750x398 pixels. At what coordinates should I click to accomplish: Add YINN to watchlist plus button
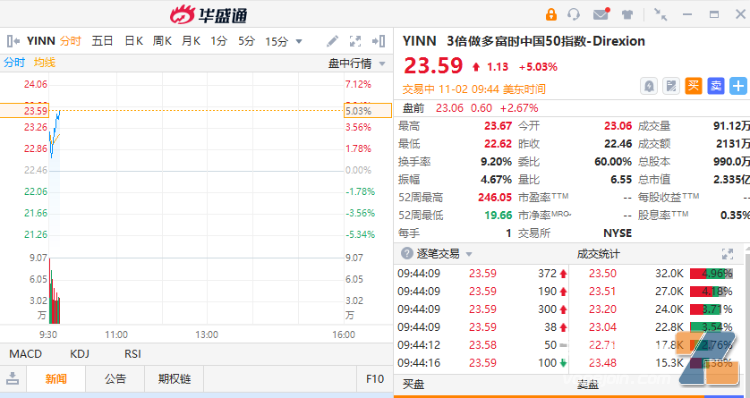coord(739,86)
